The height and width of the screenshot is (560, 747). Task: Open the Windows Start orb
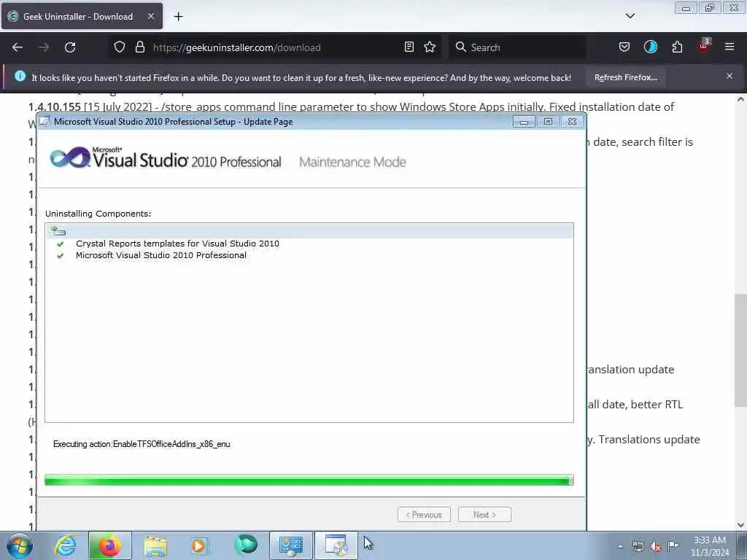(20, 545)
